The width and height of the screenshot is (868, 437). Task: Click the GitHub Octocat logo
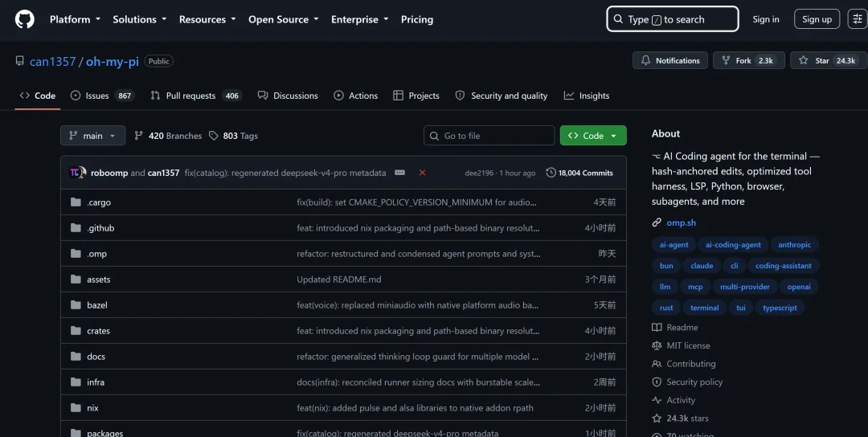click(x=24, y=19)
